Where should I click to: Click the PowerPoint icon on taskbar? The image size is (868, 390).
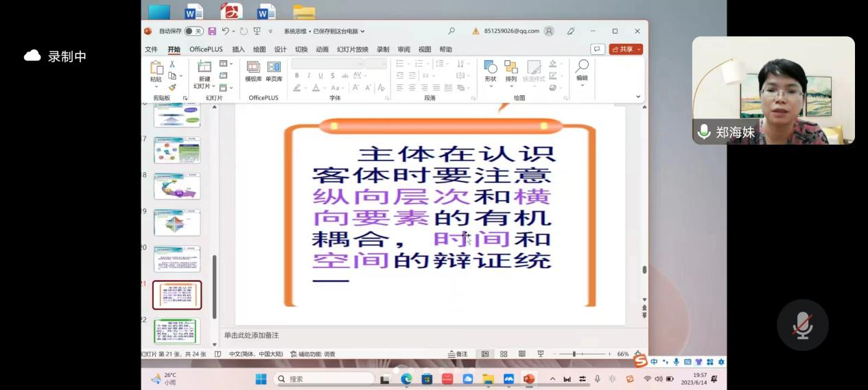[x=528, y=378]
